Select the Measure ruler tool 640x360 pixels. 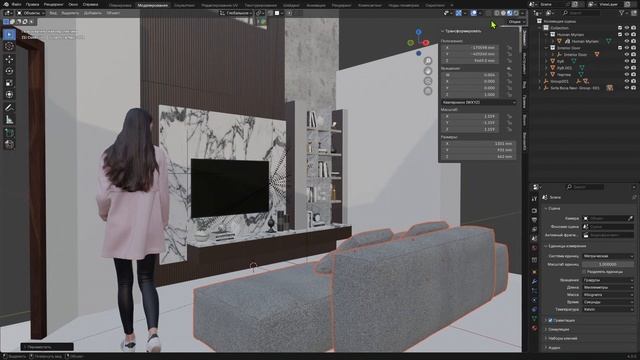click(x=9, y=120)
